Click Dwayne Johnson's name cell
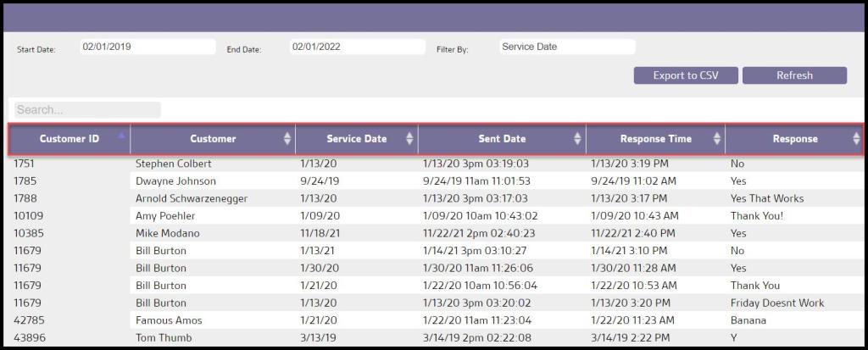 [175, 181]
